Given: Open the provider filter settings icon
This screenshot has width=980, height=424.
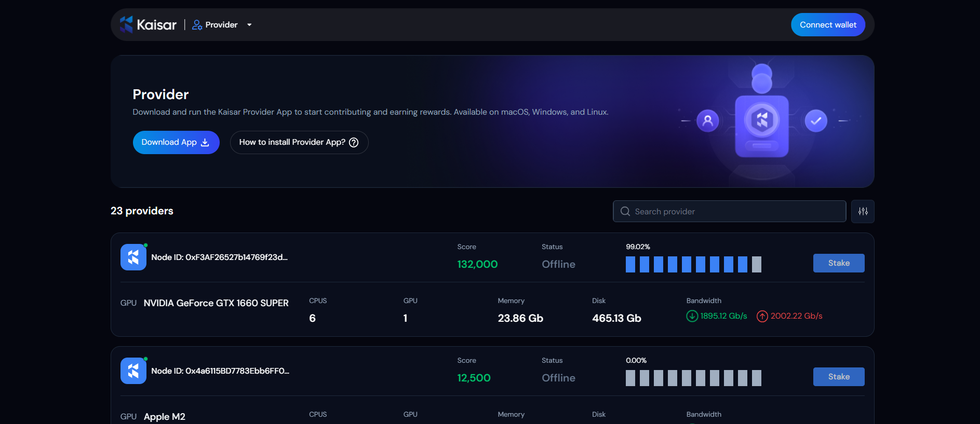Looking at the screenshot, I should coord(863,212).
